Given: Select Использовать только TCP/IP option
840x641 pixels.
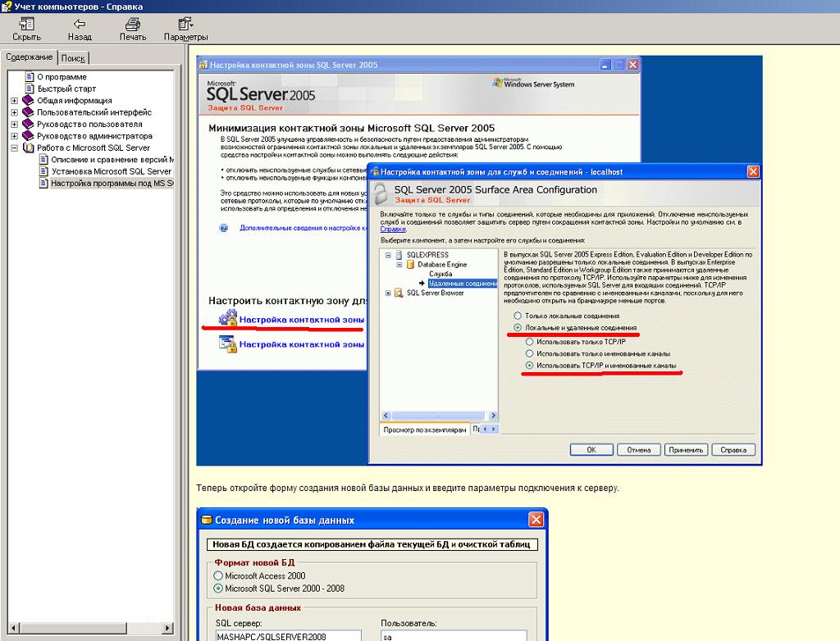Looking at the screenshot, I should (x=529, y=341).
